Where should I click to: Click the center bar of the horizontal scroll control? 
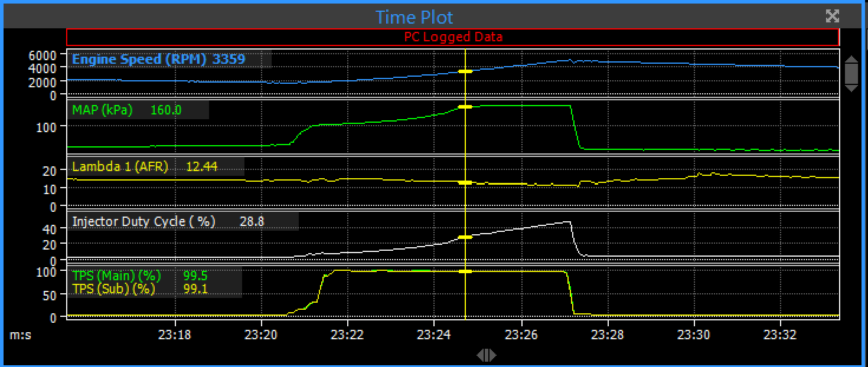[487, 355]
